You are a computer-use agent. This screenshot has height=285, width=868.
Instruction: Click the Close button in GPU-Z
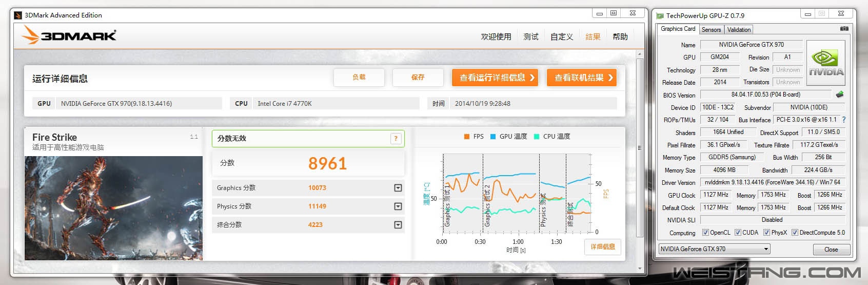coord(831,250)
